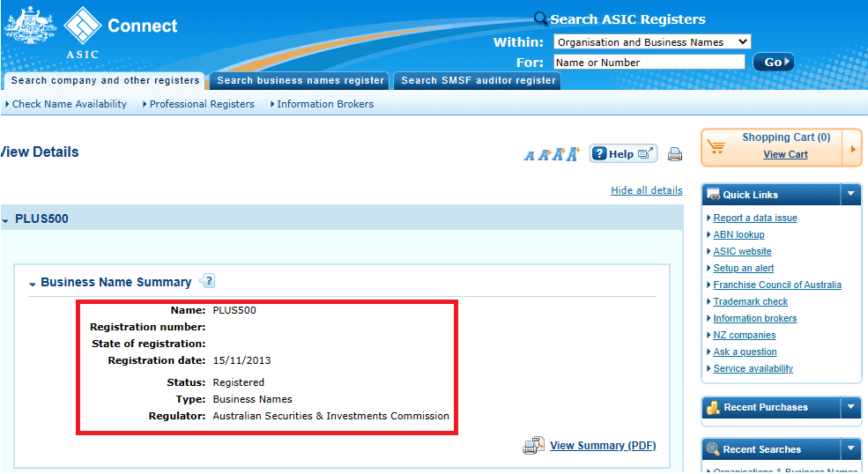Click the shopping cart icon
Image resolution: width=868 pixels, height=474 pixels.
coord(716,146)
